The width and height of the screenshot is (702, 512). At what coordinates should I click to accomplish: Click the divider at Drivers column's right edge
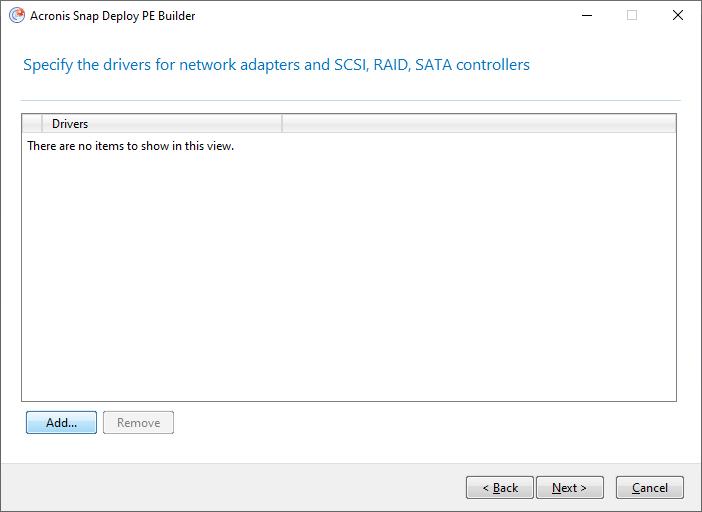pyautogui.click(x=282, y=124)
